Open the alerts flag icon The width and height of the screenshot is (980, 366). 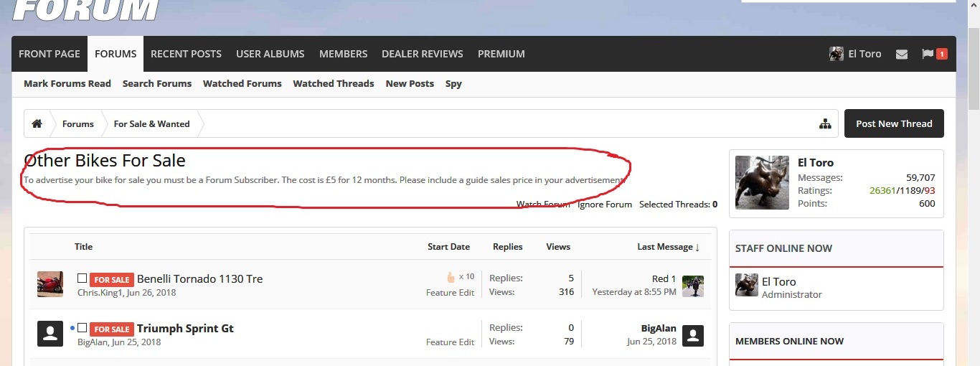click(928, 54)
